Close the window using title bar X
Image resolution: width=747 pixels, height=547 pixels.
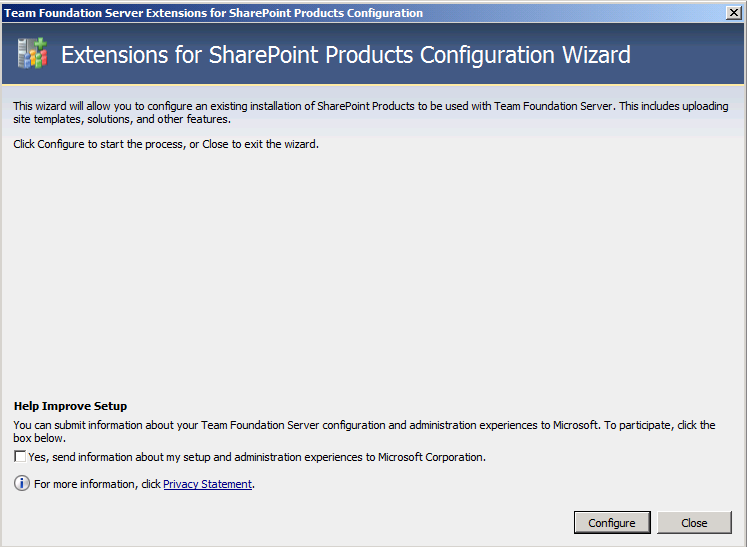[x=734, y=13]
